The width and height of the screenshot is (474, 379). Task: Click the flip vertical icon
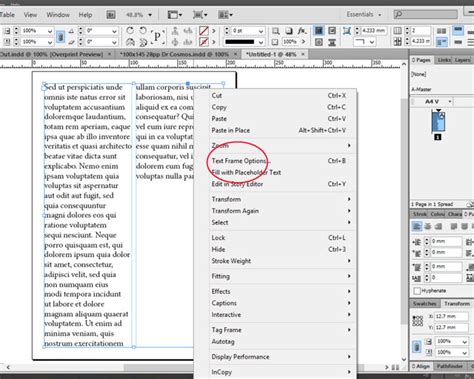pyautogui.click(x=143, y=42)
